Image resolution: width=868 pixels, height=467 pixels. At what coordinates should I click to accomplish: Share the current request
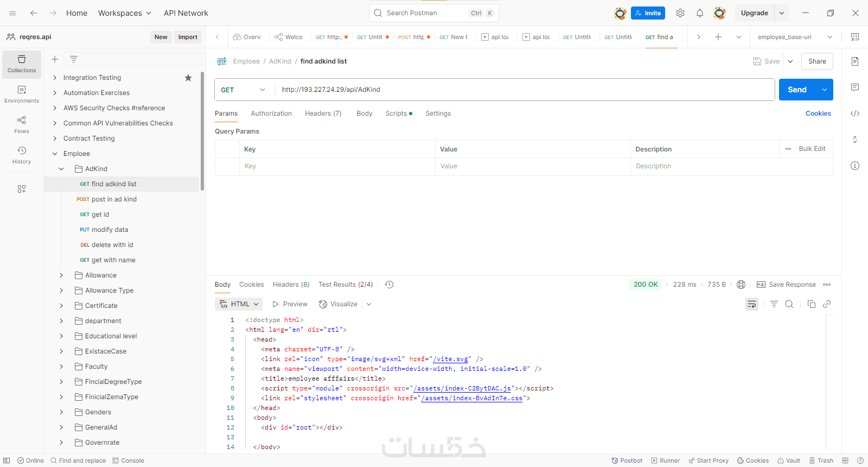[817, 61]
